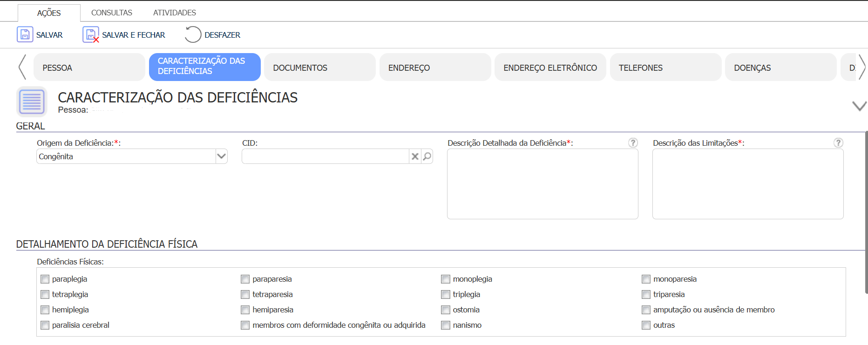Tick amputação ou ausência de membro

646,310
